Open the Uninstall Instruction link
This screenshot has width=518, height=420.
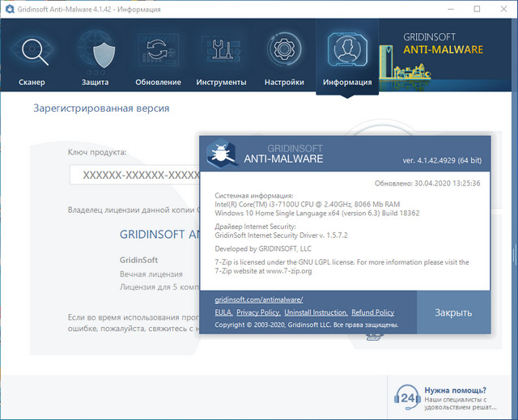pyautogui.click(x=316, y=312)
